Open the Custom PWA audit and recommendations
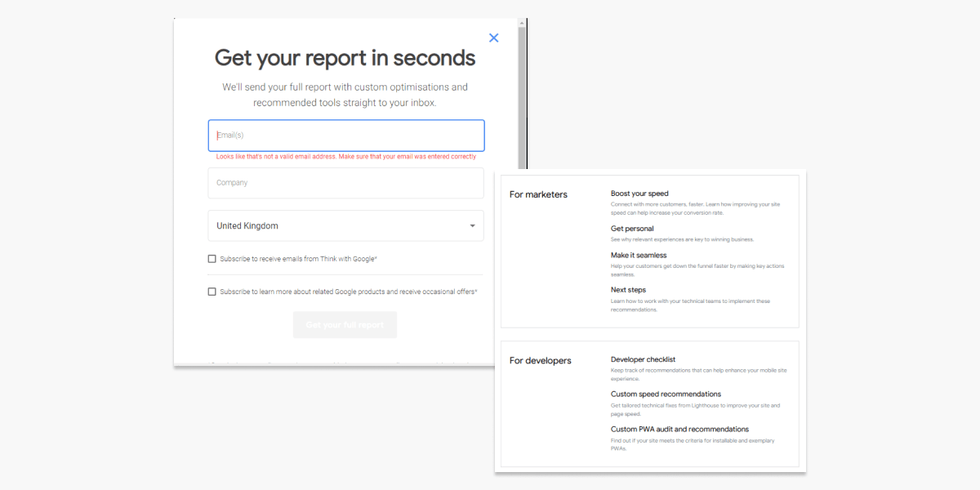 (679, 429)
